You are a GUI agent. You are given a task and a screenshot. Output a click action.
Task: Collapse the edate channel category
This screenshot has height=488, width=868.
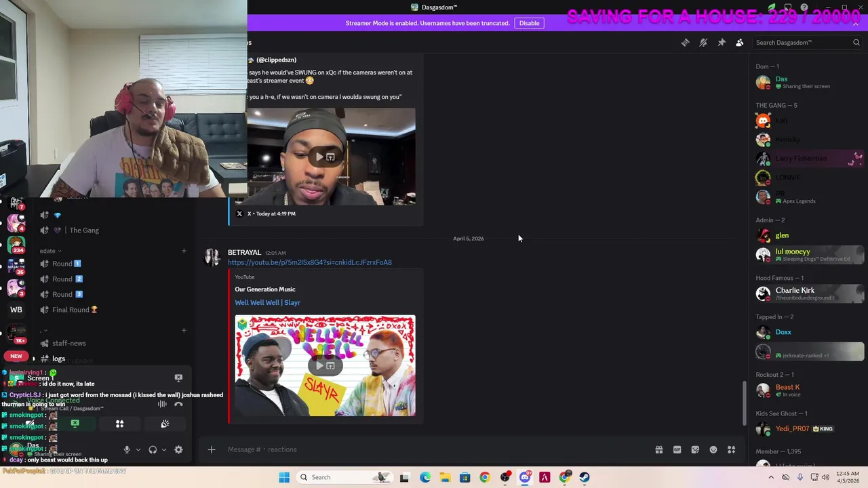coord(50,251)
